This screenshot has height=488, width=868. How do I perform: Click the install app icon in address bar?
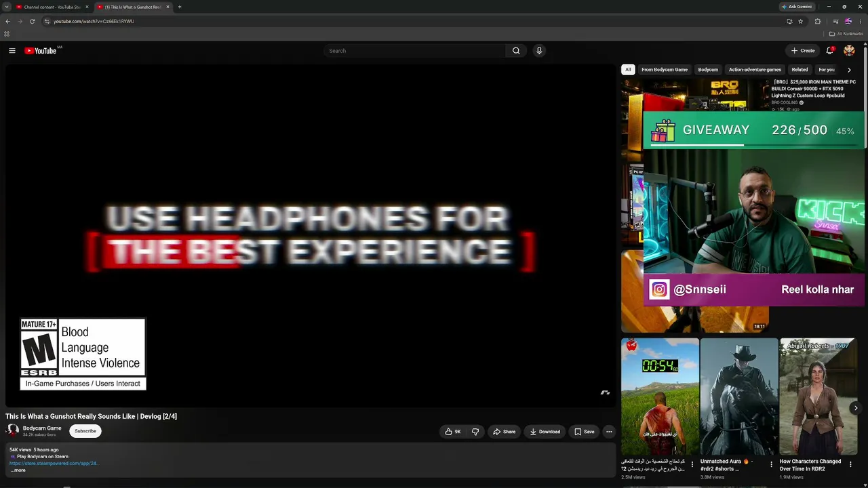click(789, 21)
